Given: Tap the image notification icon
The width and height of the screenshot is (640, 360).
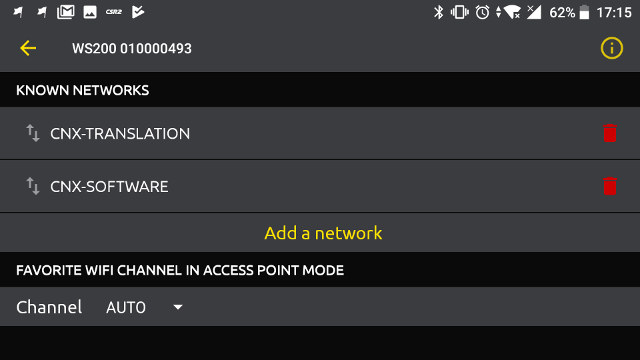Looking at the screenshot, I should coord(90,12).
